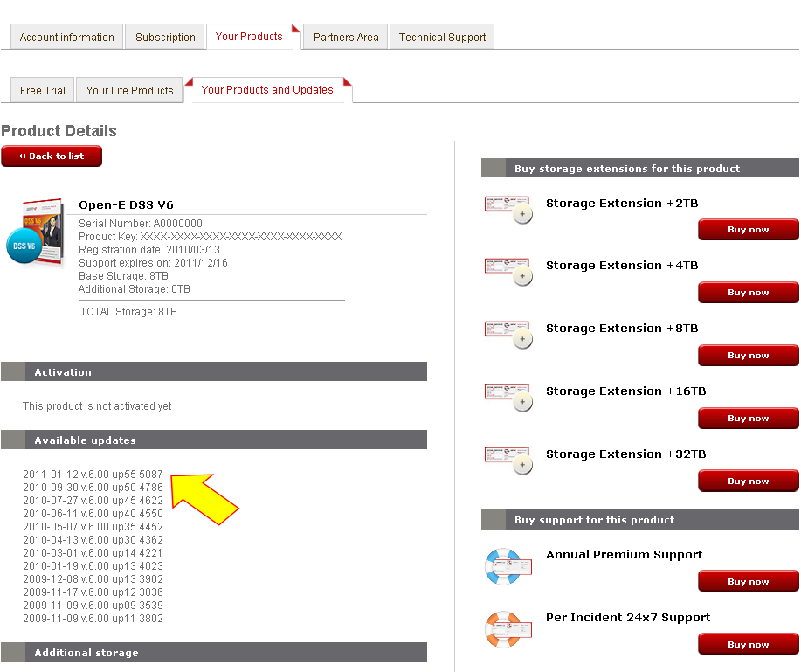The height and width of the screenshot is (672, 801).
Task: Click the Storage Extension +16TB title
Action: coord(625,391)
